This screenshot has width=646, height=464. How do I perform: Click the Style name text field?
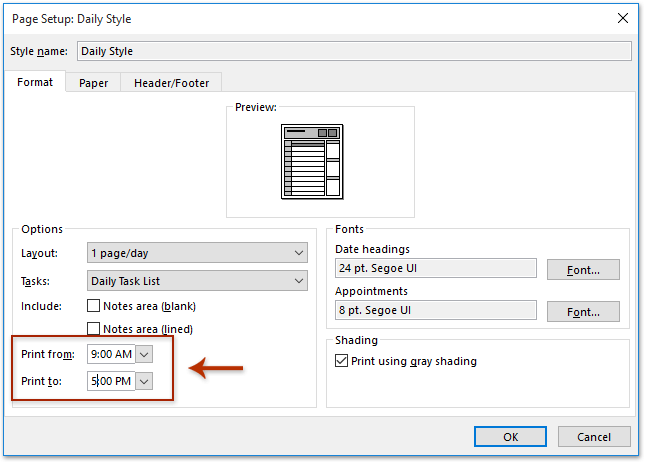pos(354,51)
